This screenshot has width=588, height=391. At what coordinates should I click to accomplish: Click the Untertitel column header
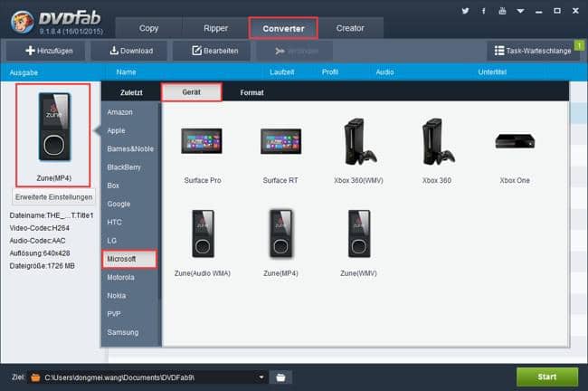point(492,72)
